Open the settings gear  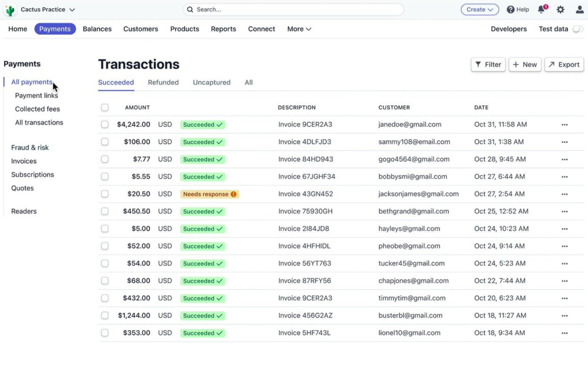560,10
